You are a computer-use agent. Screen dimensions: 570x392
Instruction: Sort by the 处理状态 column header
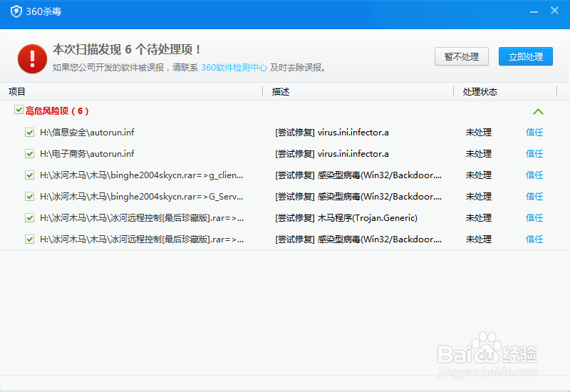click(x=480, y=92)
